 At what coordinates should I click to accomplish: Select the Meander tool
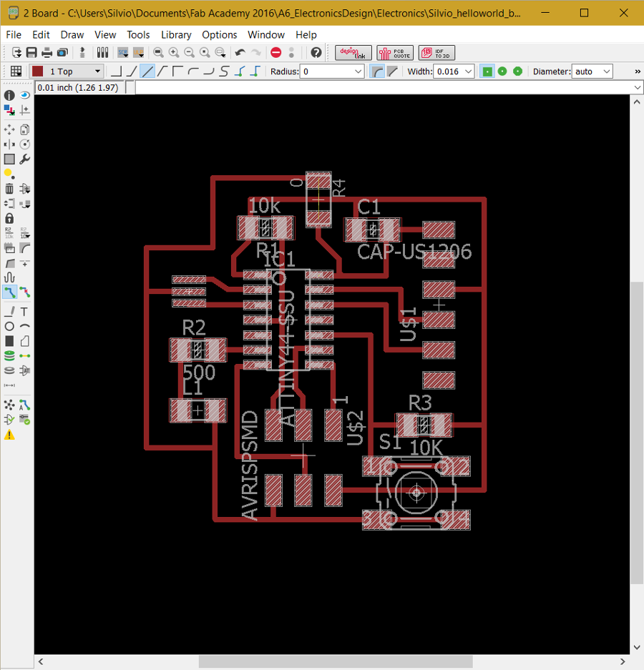coord(9,277)
